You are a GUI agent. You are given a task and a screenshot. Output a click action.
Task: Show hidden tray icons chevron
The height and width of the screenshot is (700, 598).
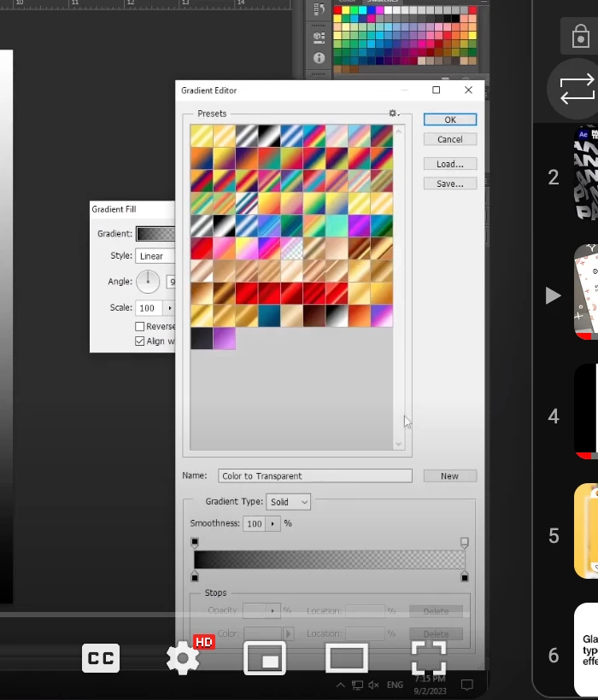pos(340,685)
